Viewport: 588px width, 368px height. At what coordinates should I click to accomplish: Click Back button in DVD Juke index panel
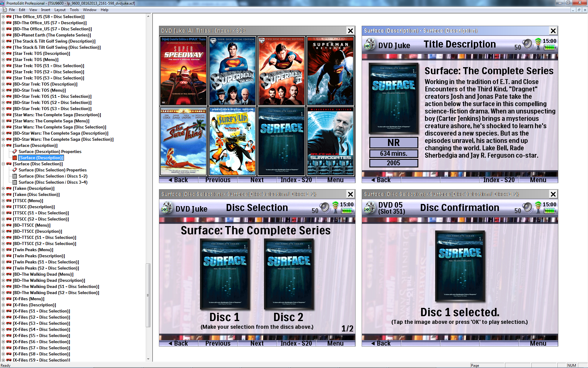click(x=179, y=180)
